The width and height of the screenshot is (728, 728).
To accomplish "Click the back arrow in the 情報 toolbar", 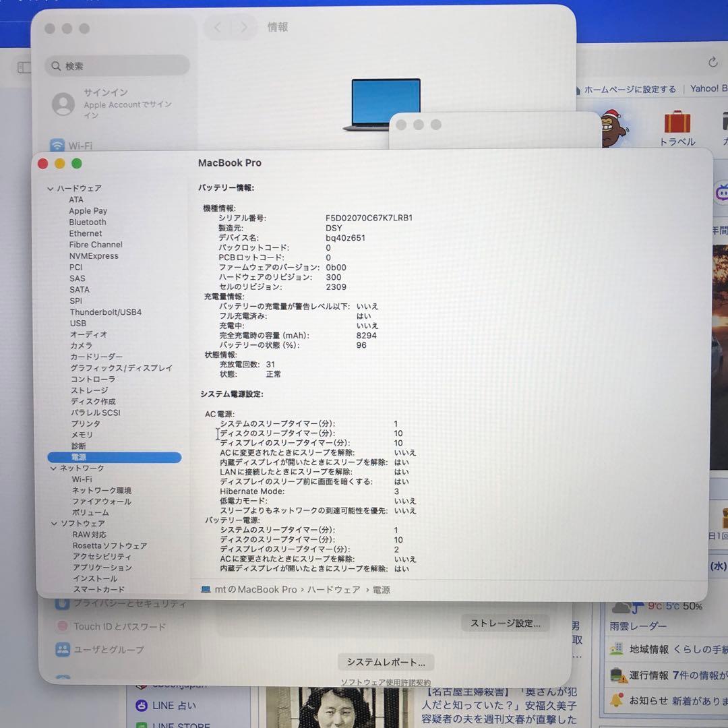I will point(217,28).
